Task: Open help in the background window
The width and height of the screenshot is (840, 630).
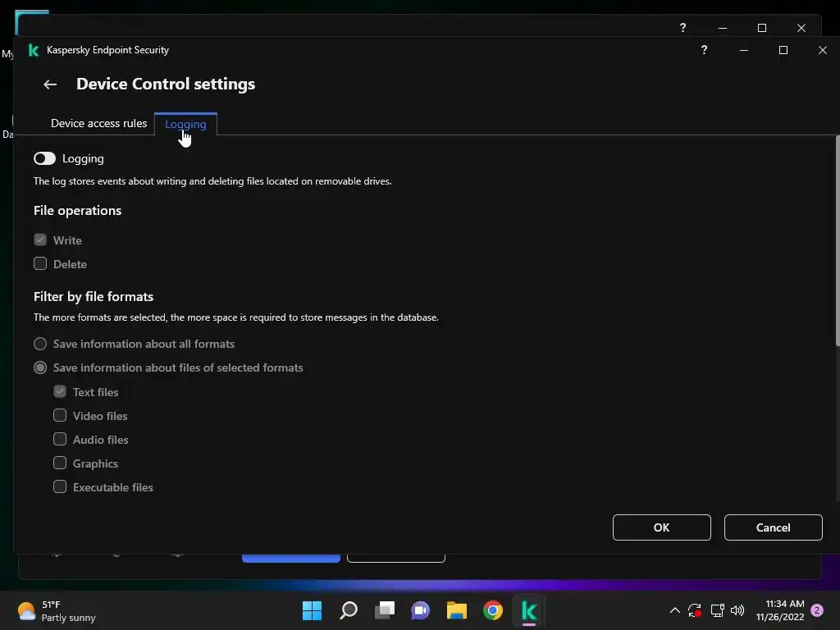Action: [682, 28]
